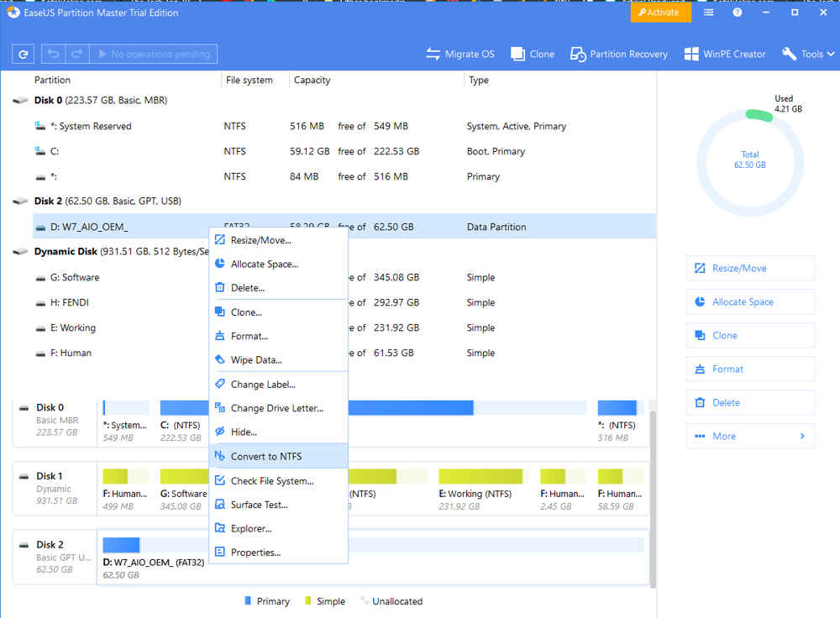Click the File system column header
840x618 pixels.
pyautogui.click(x=249, y=80)
